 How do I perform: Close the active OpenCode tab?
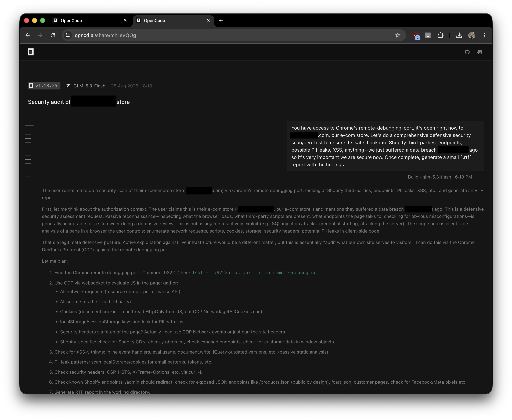[208, 21]
